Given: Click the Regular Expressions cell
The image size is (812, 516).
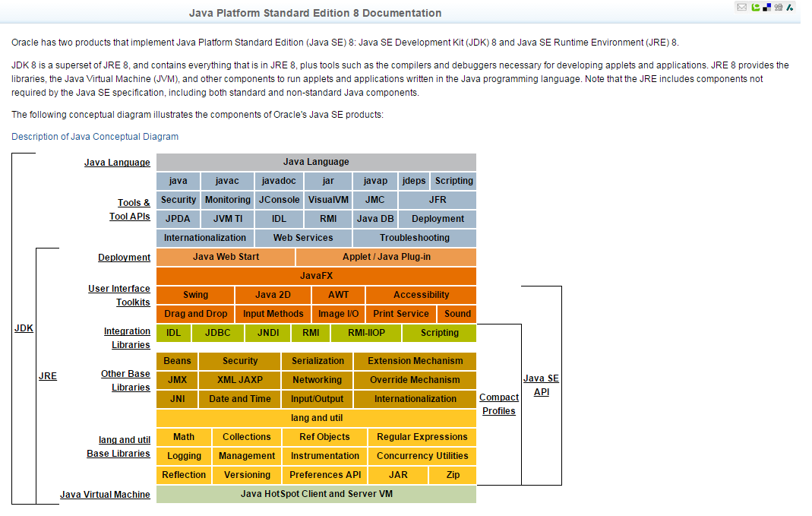Looking at the screenshot, I should [x=422, y=437].
